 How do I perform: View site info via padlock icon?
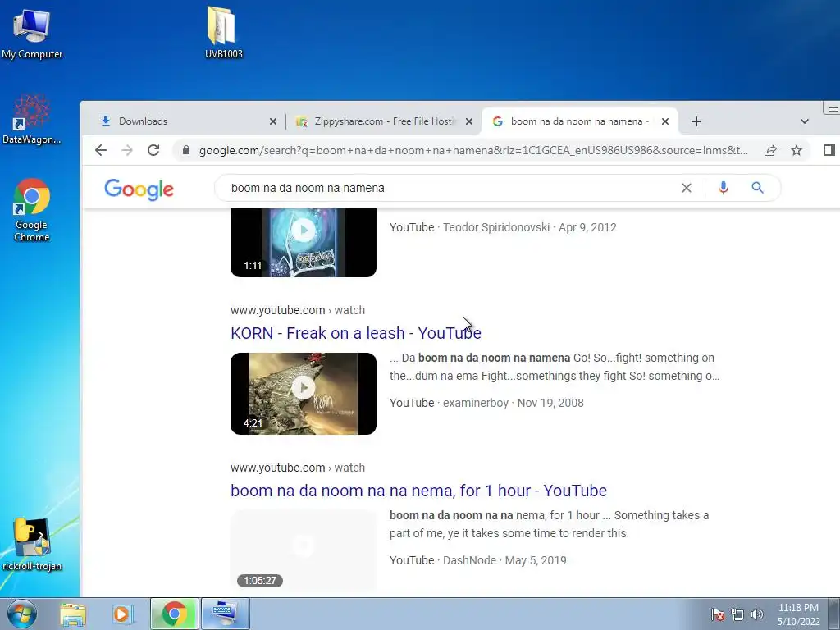tap(186, 151)
